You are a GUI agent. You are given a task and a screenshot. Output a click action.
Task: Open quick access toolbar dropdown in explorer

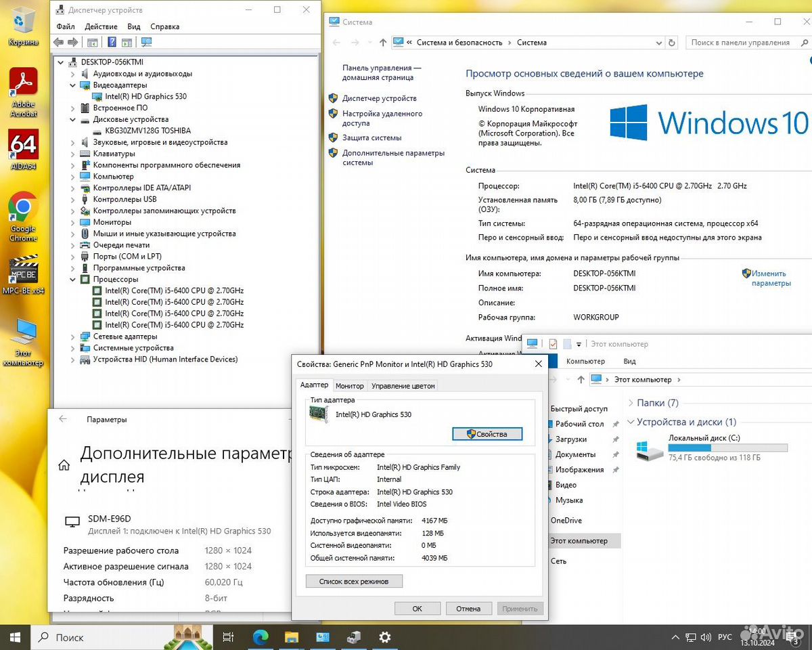click(x=580, y=344)
